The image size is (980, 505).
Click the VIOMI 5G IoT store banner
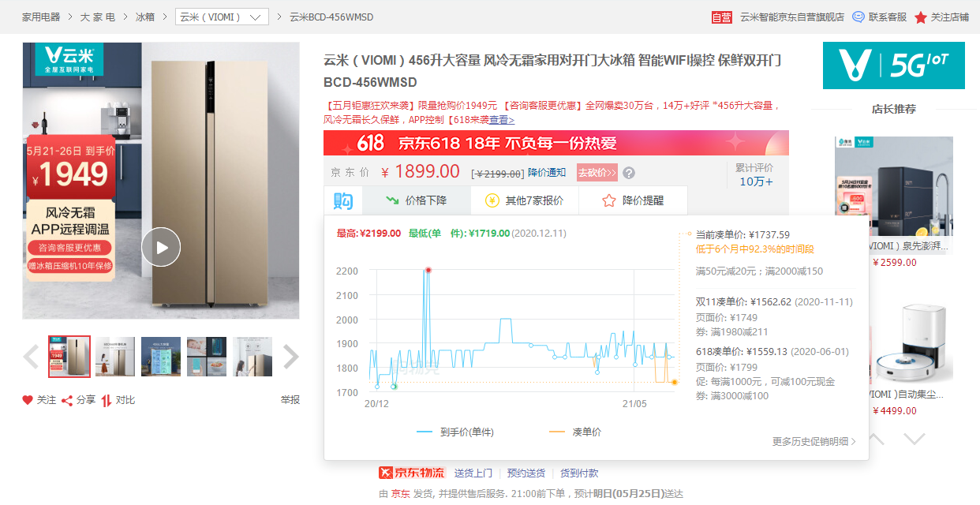pyautogui.click(x=893, y=65)
